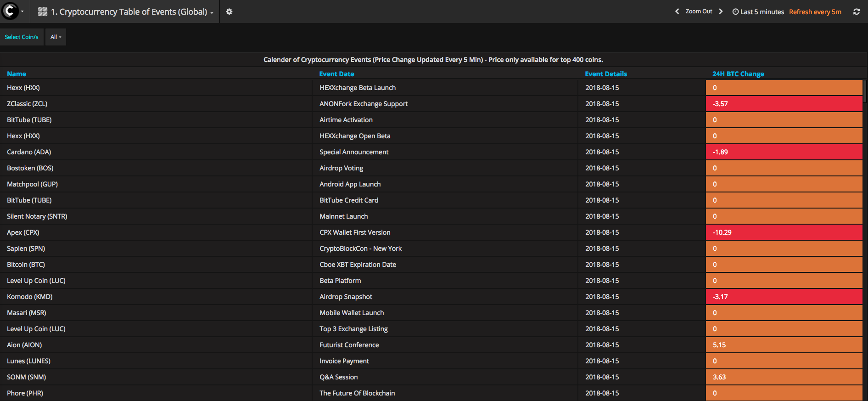
Task: Click the Airtime Activation cell
Action: click(x=445, y=120)
